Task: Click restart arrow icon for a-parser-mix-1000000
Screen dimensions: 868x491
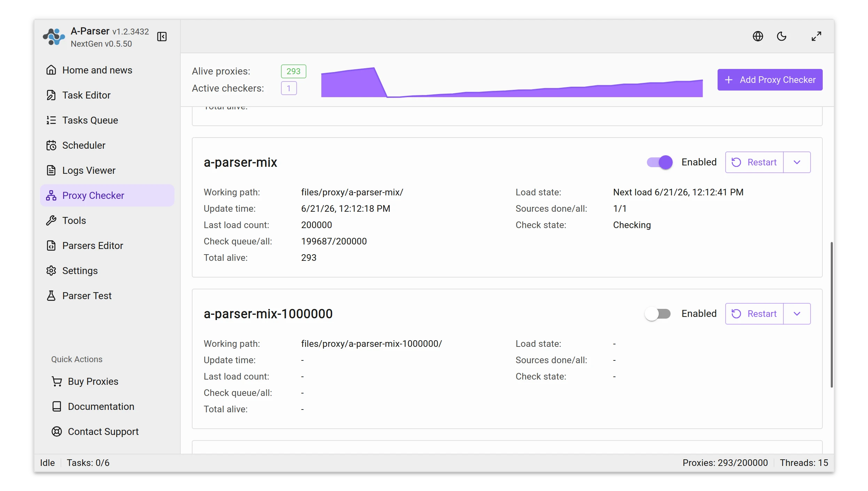Action: [736, 314]
